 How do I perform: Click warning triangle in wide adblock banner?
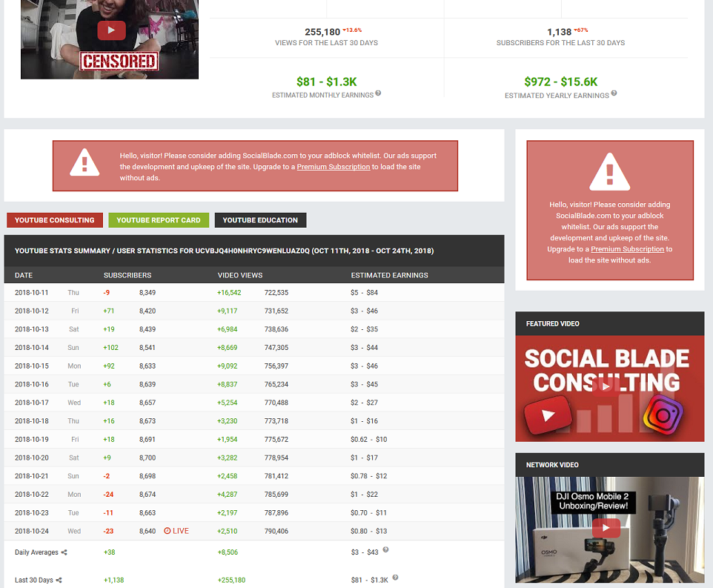pos(84,162)
